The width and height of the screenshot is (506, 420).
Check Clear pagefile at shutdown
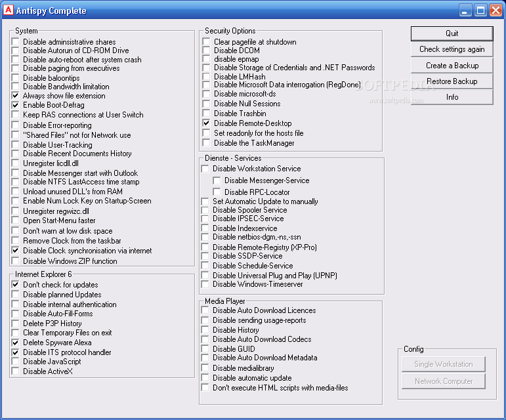click(206, 41)
